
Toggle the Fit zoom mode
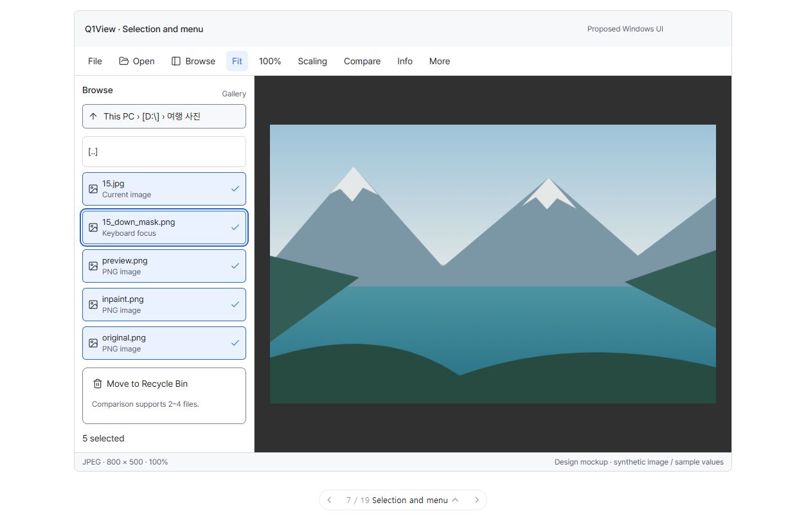click(237, 61)
